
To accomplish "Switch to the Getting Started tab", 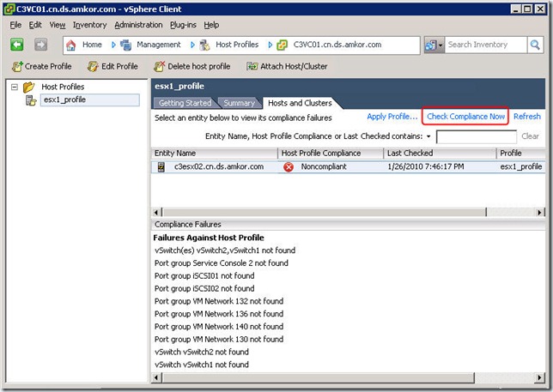I will click(185, 103).
